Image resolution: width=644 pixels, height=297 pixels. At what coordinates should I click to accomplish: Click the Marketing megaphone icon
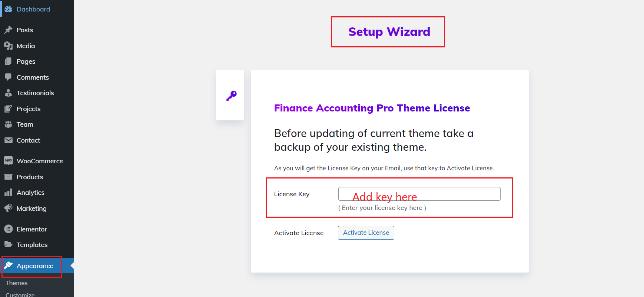point(9,208)
